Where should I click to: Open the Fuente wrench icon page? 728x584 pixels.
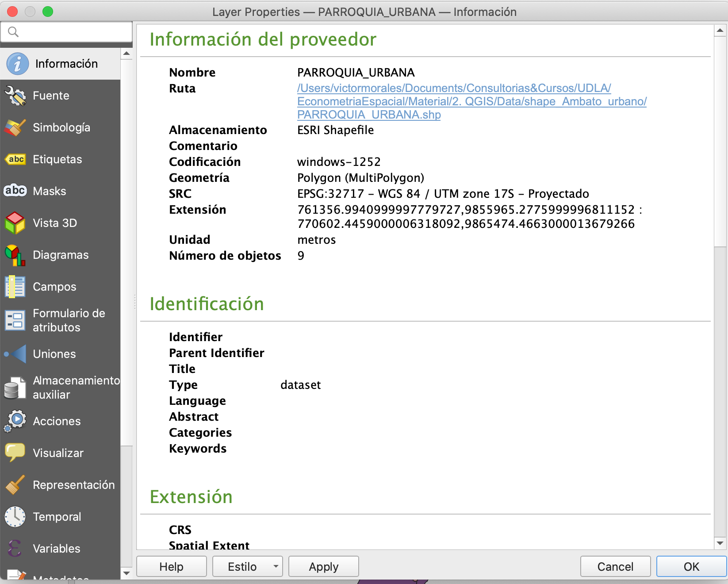click(x=15, y=96)
